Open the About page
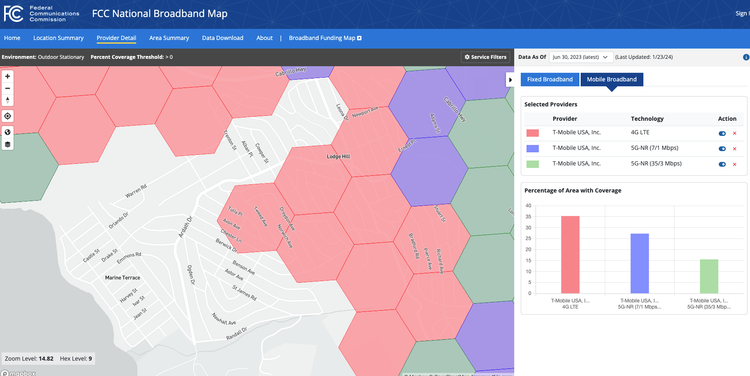The width and height of the screenshot is (750, 376). 264,38
